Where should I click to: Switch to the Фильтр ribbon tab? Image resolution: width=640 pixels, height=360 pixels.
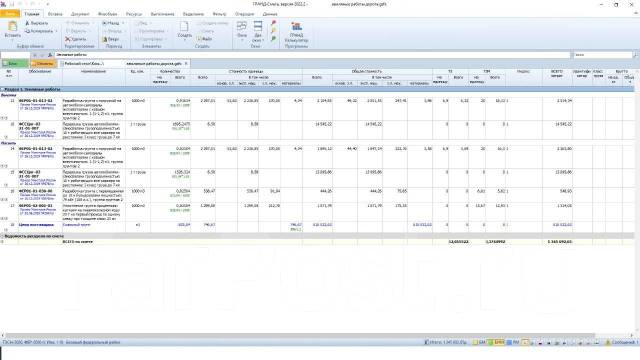point(219,14)
